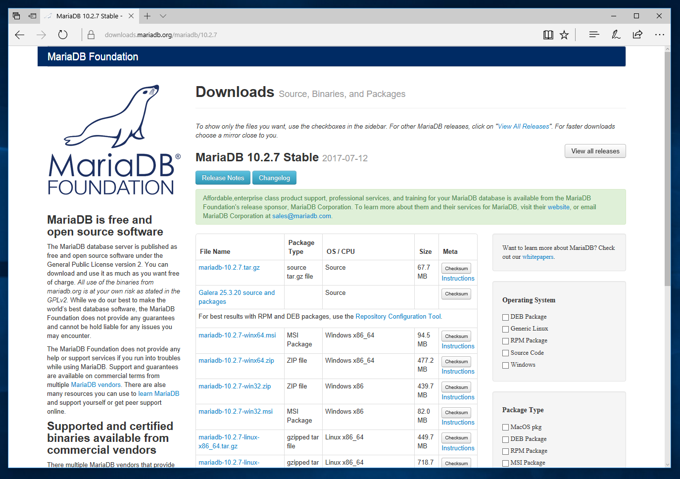Click the Make a web note pen icon
Viewport: 680px width, 479px height.
(616, 35)
